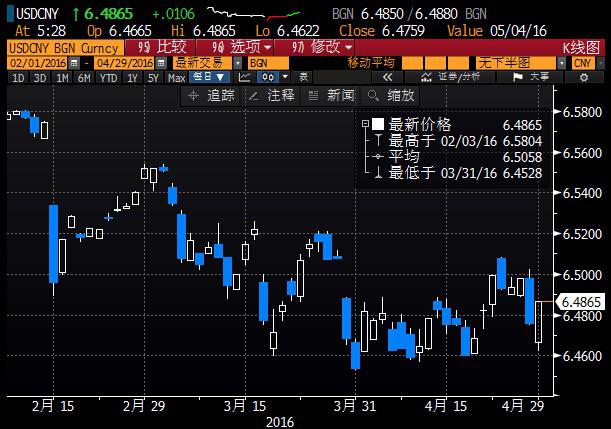Open the 最新交易 field dropdown arrow
This screenshot has height=429, width=611.
click(240, 63)
